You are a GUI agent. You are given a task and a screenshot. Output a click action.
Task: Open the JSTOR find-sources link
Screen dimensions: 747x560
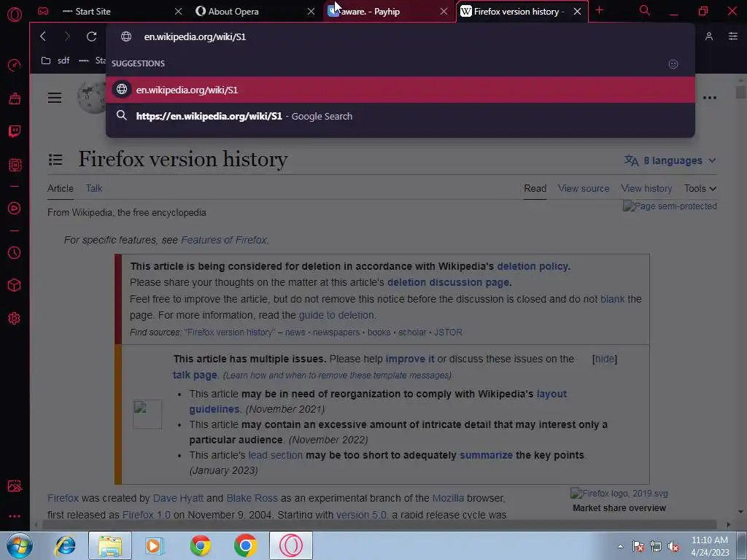[x=448, y=332]
